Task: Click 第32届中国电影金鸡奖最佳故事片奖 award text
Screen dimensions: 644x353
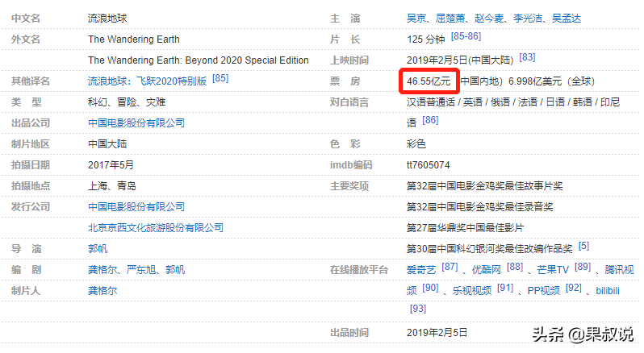Action: [485, 186]
